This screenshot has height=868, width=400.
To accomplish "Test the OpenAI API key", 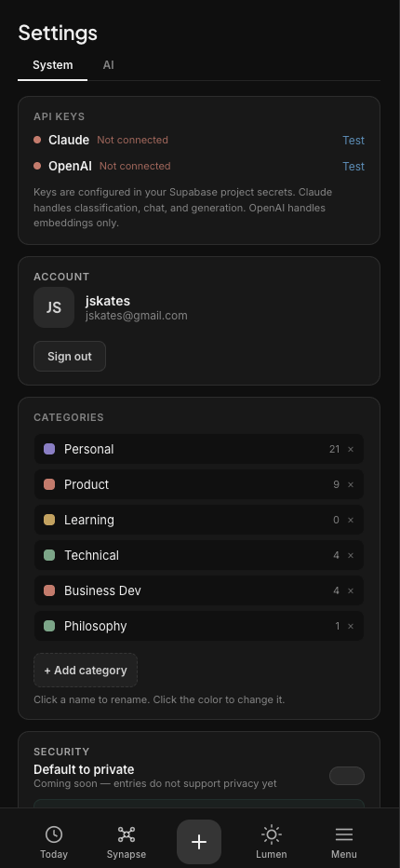I will [353, 166].
